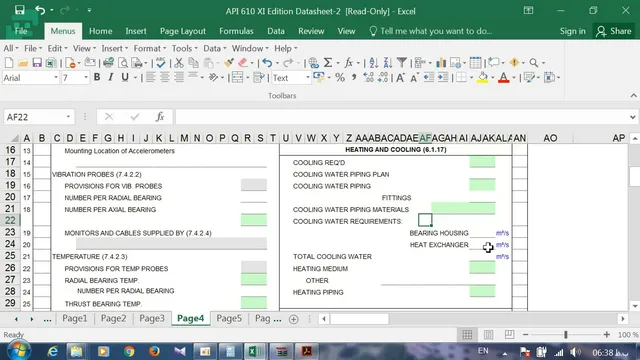Click the Sort A to Z icon
Viewport: 640px width, 360px height.
pyautogui.click(x=373, y=62)
